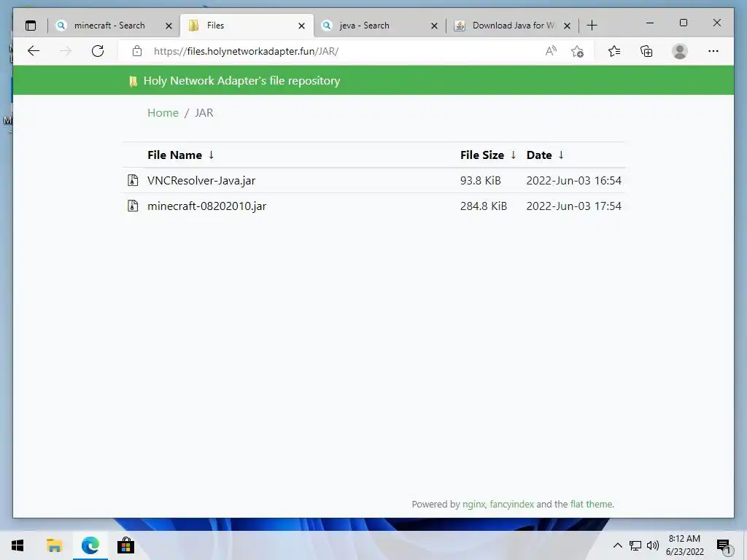
Task: Open File Explorer from taskbar
Action: [54, 545]
